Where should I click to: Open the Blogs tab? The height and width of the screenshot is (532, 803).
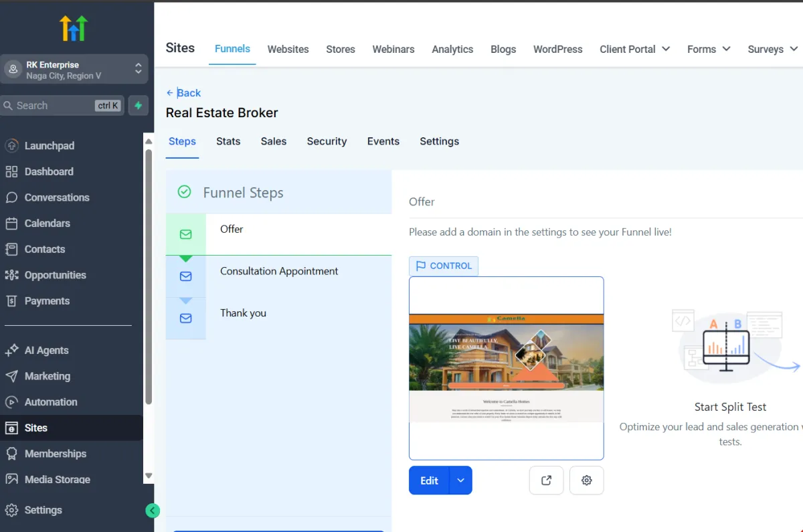(503, 50)
